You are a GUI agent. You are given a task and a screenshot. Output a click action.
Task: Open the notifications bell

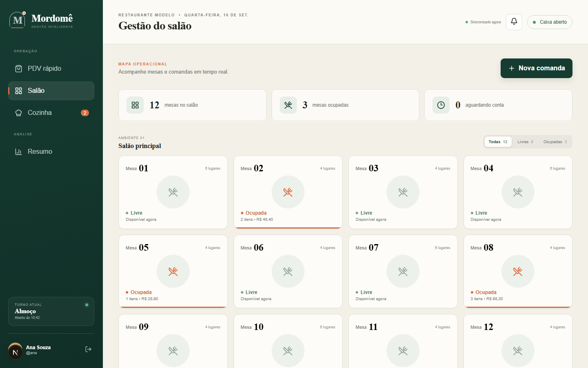coord(514,22)
